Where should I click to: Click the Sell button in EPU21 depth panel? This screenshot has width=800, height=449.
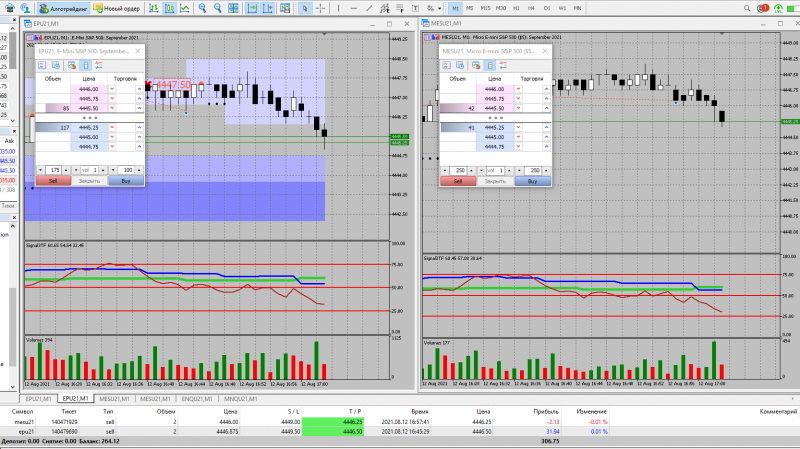[x=53, y=181]
